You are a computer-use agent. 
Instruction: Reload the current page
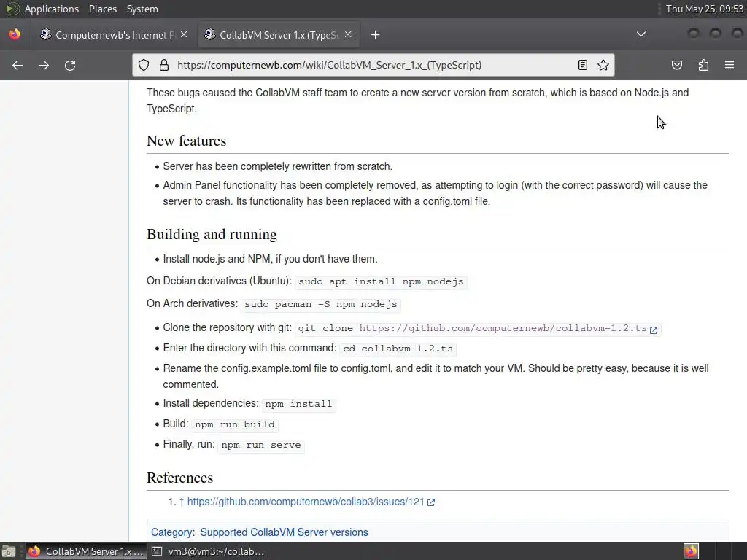[x=70, y=65]
